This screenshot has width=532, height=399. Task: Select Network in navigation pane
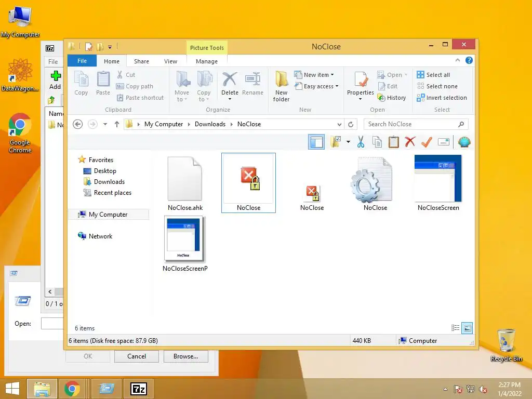tap(96, 236)
